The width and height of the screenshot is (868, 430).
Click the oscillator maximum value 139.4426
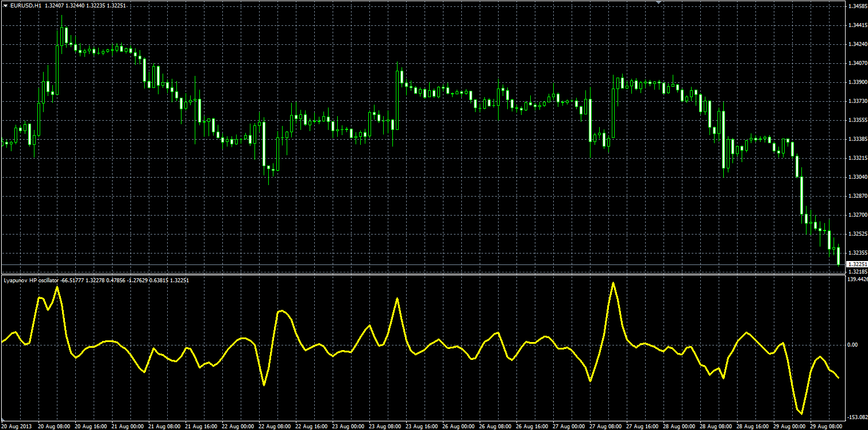(858, 279)
